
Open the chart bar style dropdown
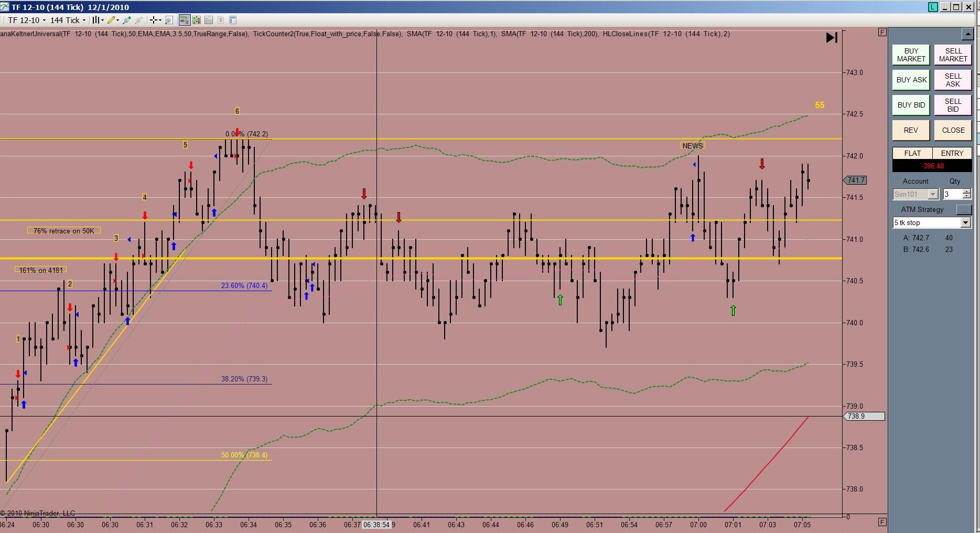98,20
